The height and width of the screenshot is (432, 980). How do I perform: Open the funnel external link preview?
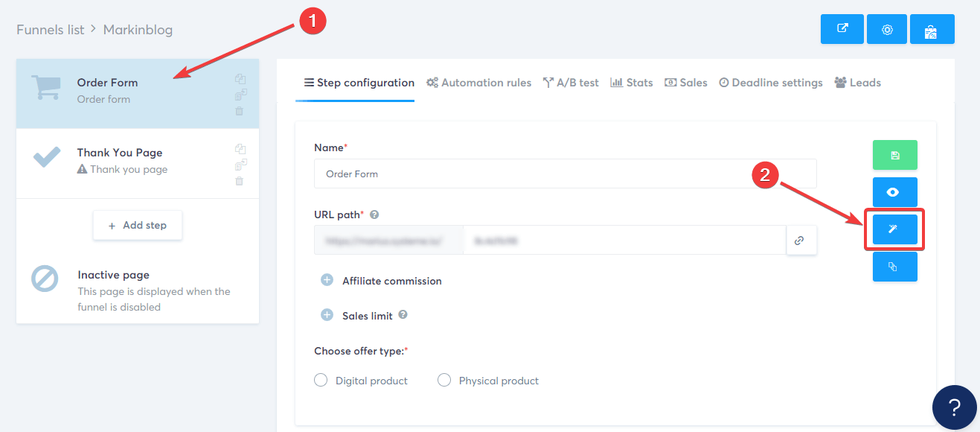pyautogui.click(x=842, y=28)
